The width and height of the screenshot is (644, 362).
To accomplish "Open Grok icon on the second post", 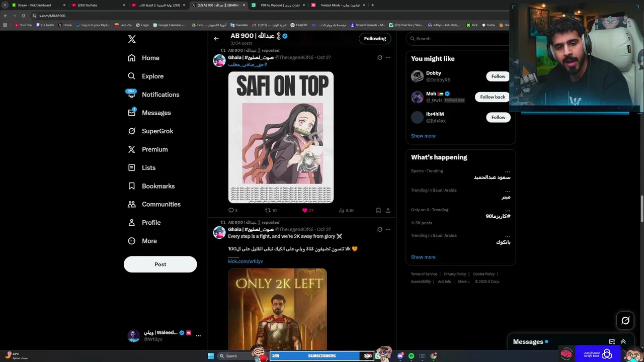I will pos(380,230).
